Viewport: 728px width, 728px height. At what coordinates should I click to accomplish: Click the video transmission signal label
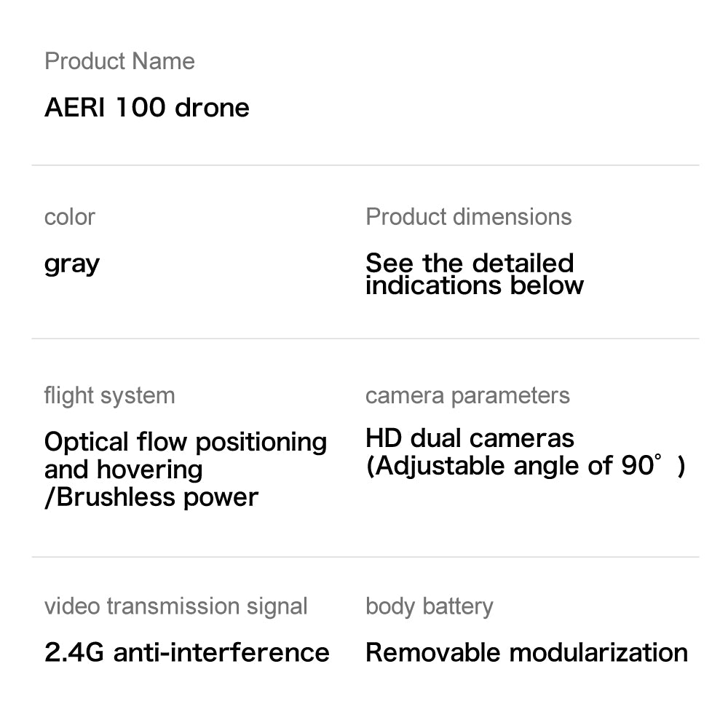[x=176, y=606]
